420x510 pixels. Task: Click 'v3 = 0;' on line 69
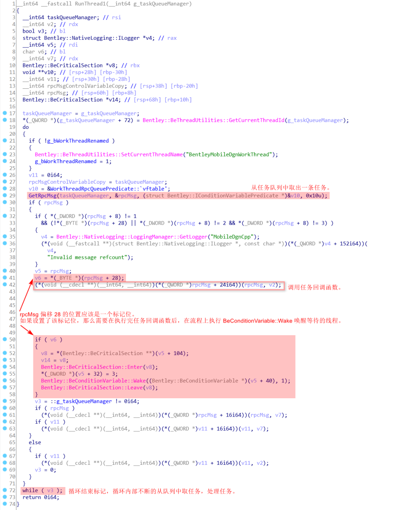click(x=45, y=470)
